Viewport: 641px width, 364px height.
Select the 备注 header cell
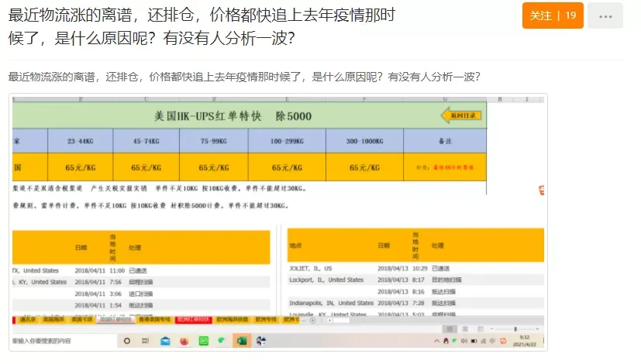point(445,141)
